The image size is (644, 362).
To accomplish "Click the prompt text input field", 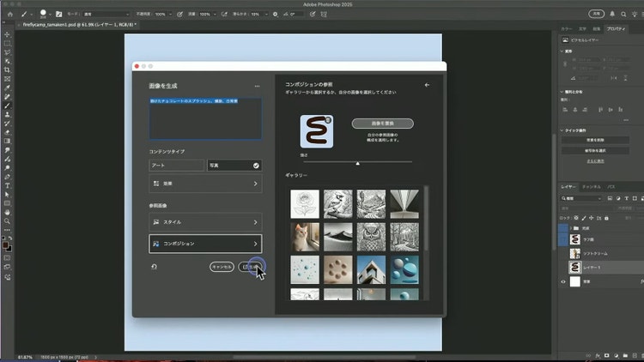I will click(x=205, y=118).
